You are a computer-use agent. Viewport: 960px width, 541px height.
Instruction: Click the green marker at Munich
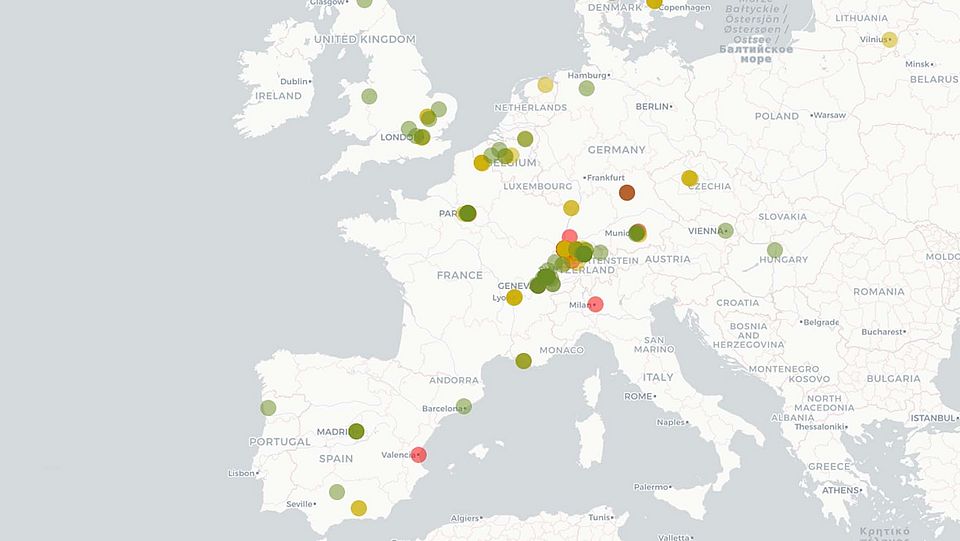click(636, 232)
